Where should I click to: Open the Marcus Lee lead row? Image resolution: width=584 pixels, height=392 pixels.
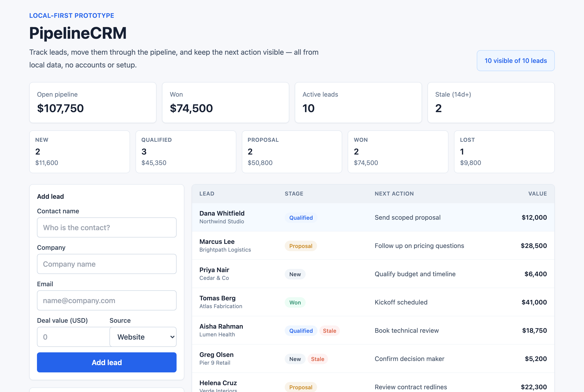click(373, 245)
